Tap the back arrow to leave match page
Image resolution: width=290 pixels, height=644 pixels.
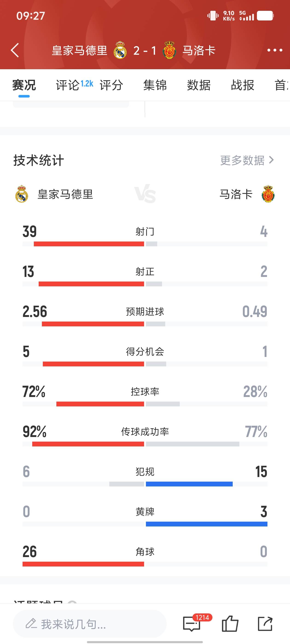coord(14,51)
